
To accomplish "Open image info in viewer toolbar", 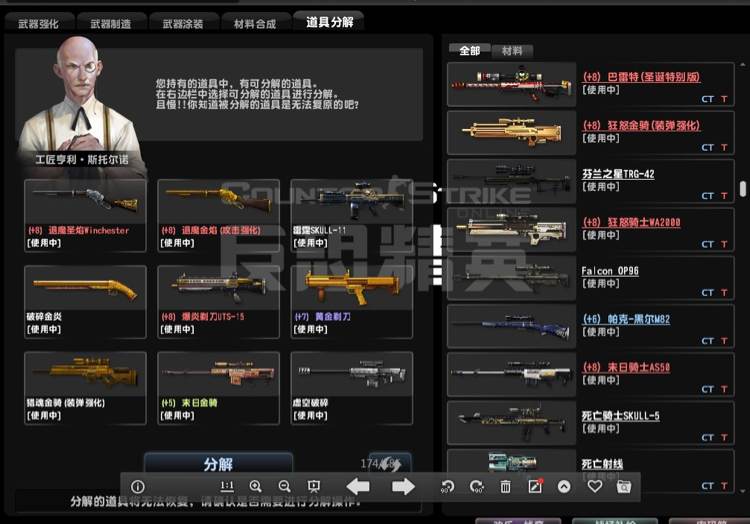I will tap(138, 487).
